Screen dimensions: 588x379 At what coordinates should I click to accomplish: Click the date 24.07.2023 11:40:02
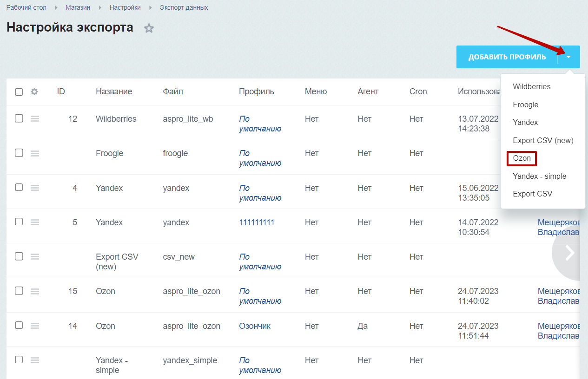point(478,296)
